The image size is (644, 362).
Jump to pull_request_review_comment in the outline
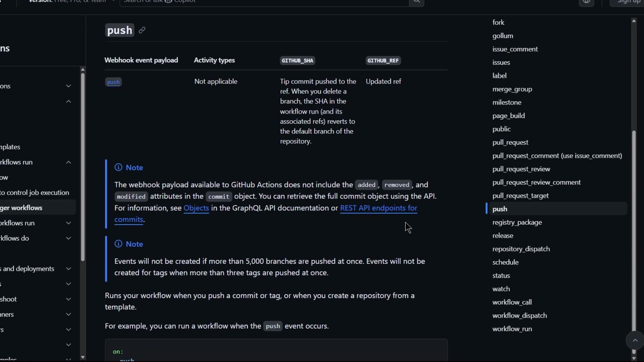pyautogui.click(x=536, y=182)
